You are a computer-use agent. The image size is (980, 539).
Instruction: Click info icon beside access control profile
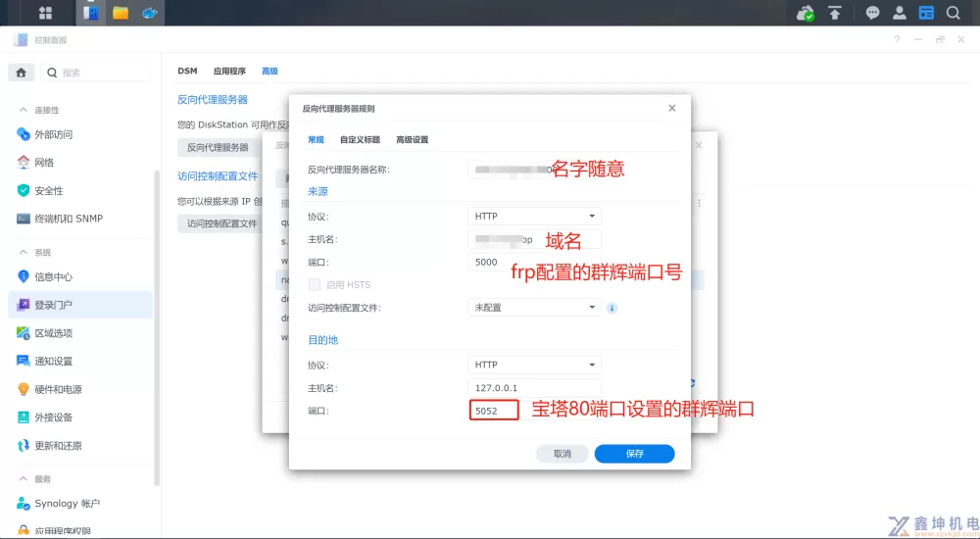click(x=612, y=308)
